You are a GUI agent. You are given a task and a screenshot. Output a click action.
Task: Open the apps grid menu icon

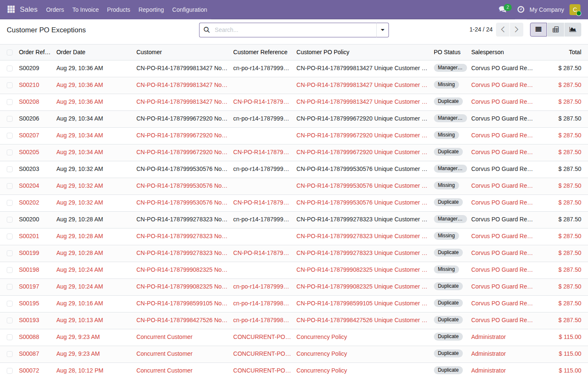(x=11, y=9)
